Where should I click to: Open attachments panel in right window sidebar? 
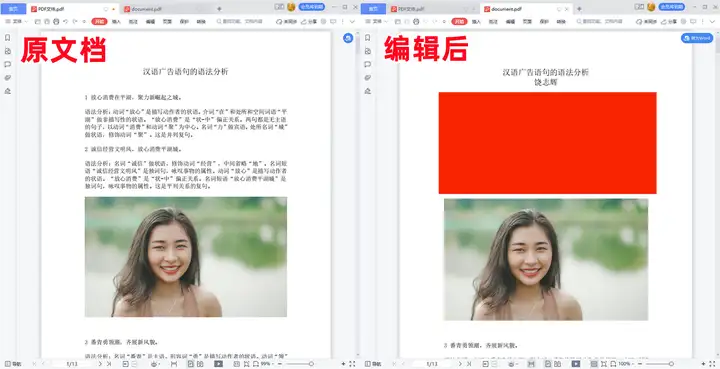[367, 78]
